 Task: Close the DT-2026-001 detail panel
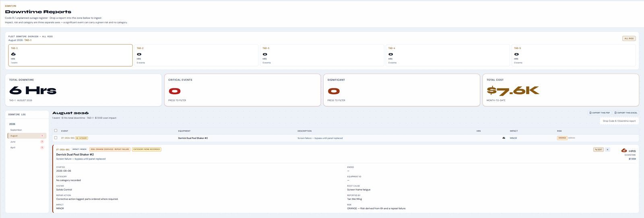(608, 150)
